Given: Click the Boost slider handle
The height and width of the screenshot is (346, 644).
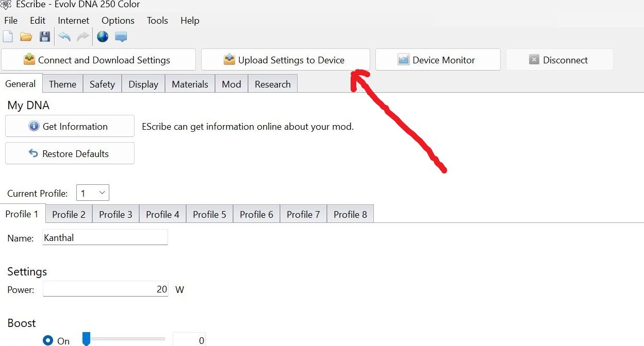Looking at the screenshot, I should (x=87, y=339).
